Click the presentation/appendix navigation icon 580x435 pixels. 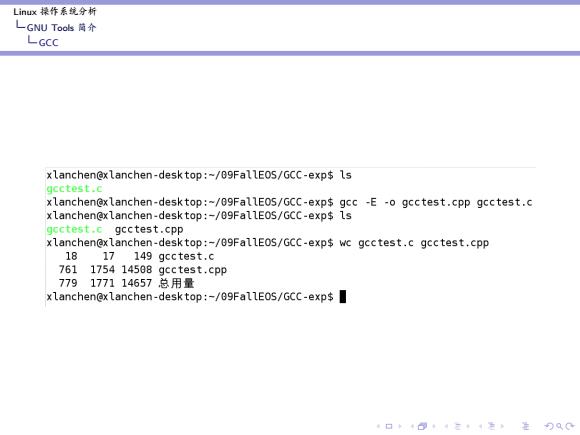(x=526, y=426)
